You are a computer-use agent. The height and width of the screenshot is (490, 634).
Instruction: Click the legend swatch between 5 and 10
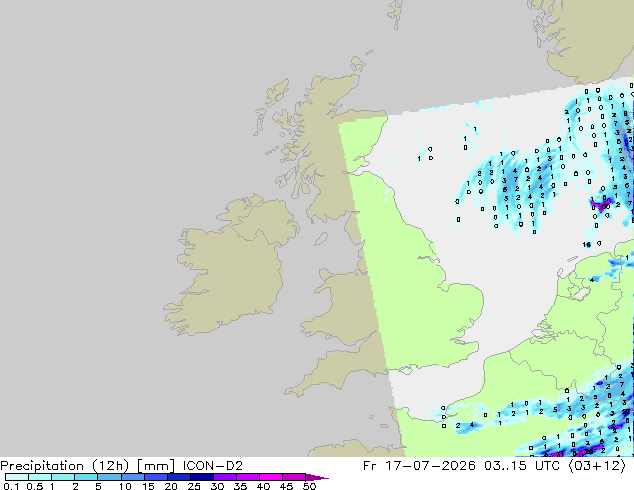tap(109, 477)
